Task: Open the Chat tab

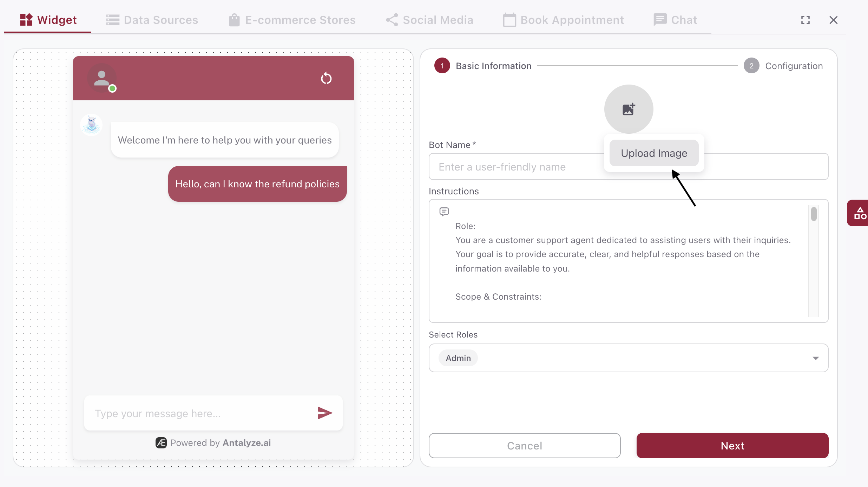Action: click(675, 20)
